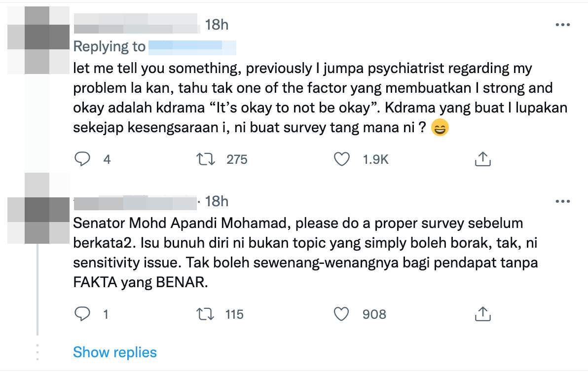Viewport: 588px width, 373px height.
Task: Reply to the Kdrama psychiatrist tweet
Action: pos(82,159)
